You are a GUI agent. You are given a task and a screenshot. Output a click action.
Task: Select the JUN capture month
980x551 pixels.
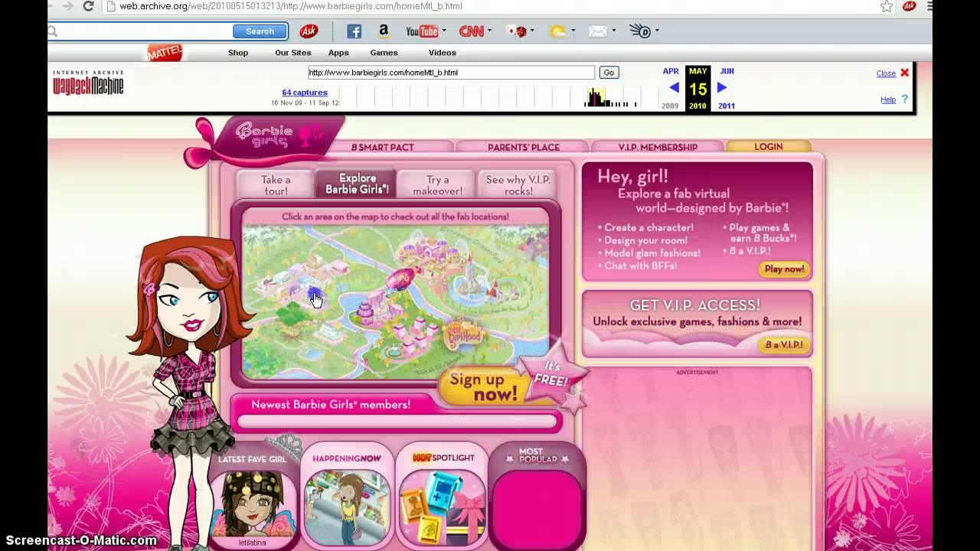(727, 71)
